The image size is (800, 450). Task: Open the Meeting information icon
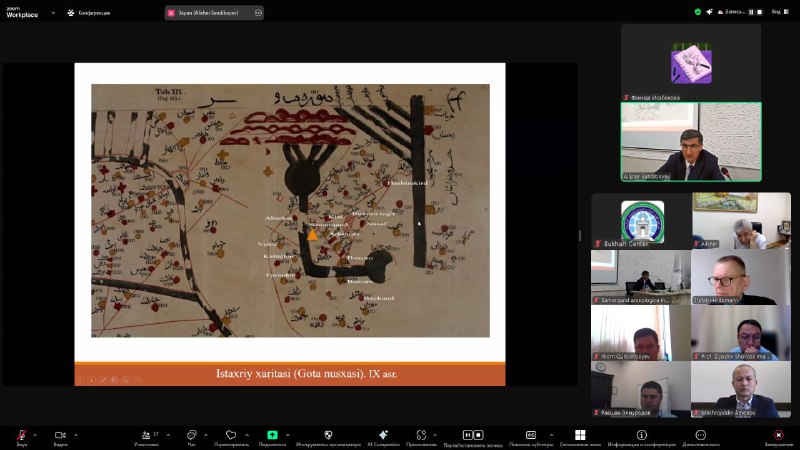(x=641, y=435)
